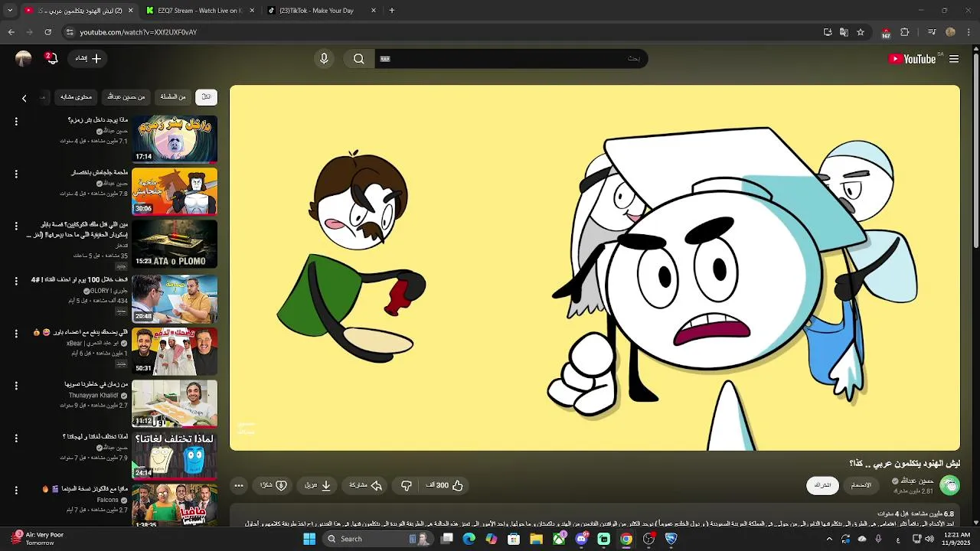980x551 pixels.
Task: Click the Create plus button
Action: coord(88,58)
